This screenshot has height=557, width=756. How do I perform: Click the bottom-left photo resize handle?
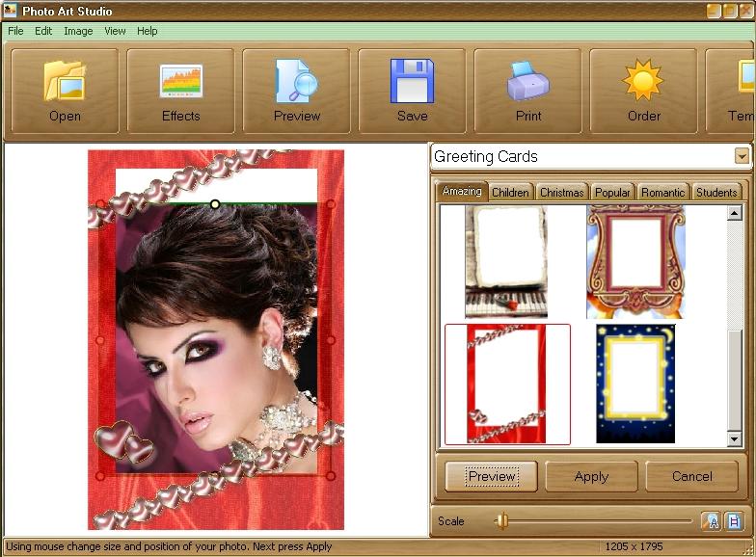(100, 476)
